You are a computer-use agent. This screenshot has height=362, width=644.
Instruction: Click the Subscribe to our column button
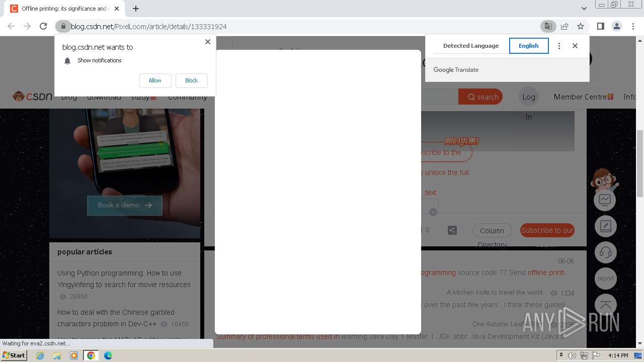547,230
